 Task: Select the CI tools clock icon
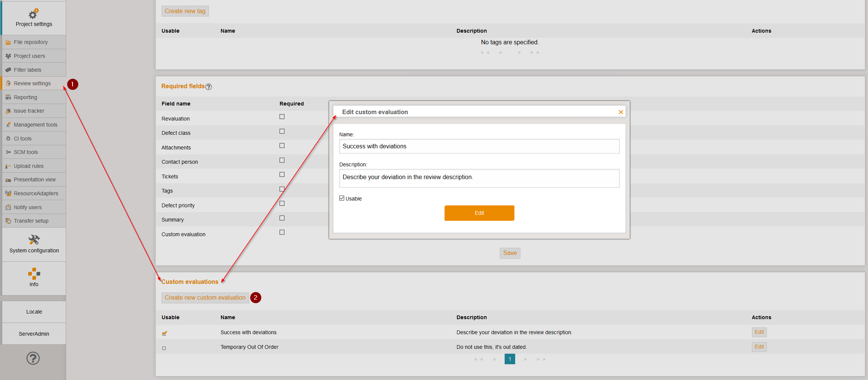point(8,138)
